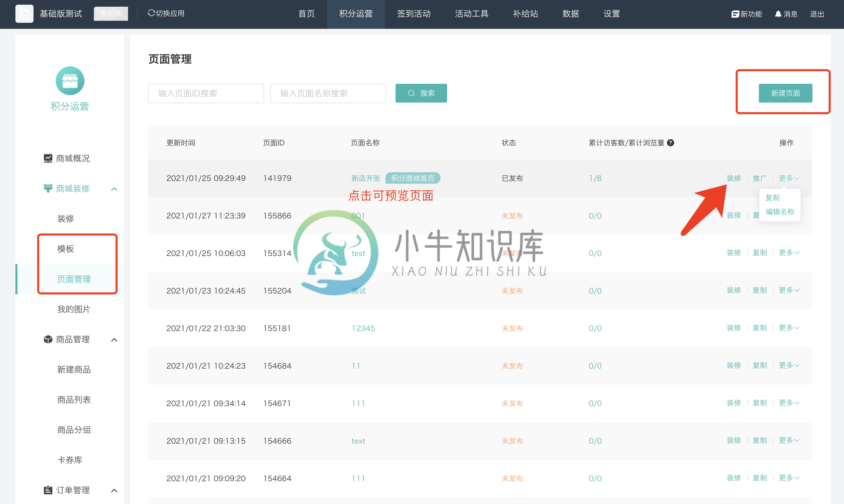The width and height of the screenshot is (844, 504).
Task: Focus the 输入页面名称搜索 field
Action: 328,93
